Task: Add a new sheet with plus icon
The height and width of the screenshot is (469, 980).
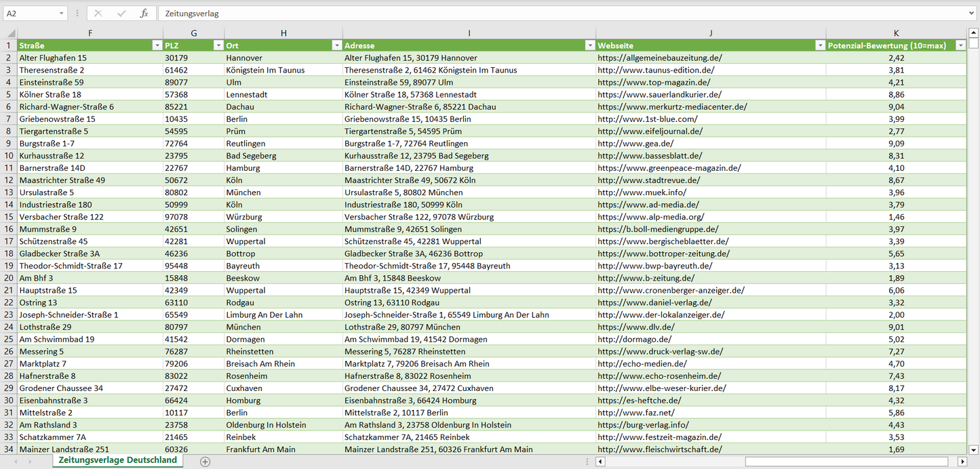Action: pos(205,462)
